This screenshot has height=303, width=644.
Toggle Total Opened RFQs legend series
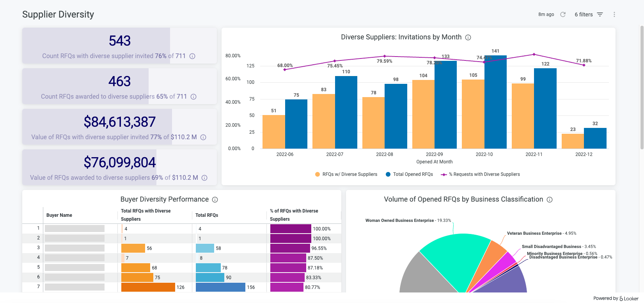(409, 174)
